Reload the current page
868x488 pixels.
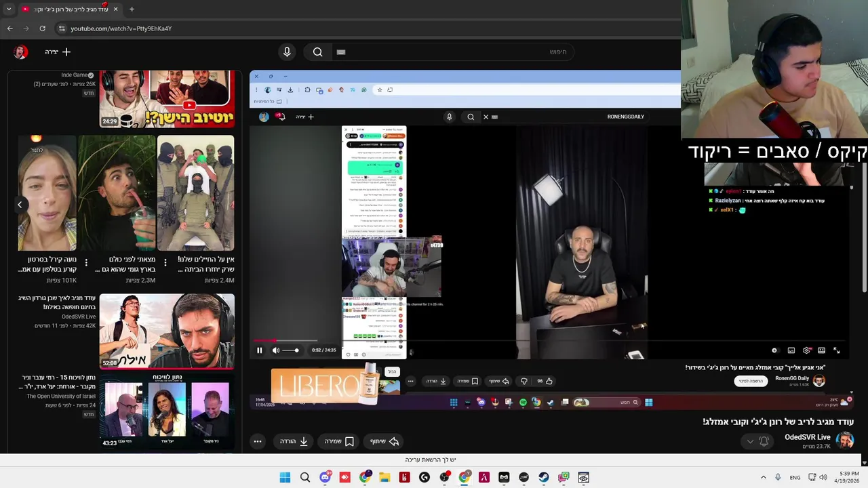42,28
